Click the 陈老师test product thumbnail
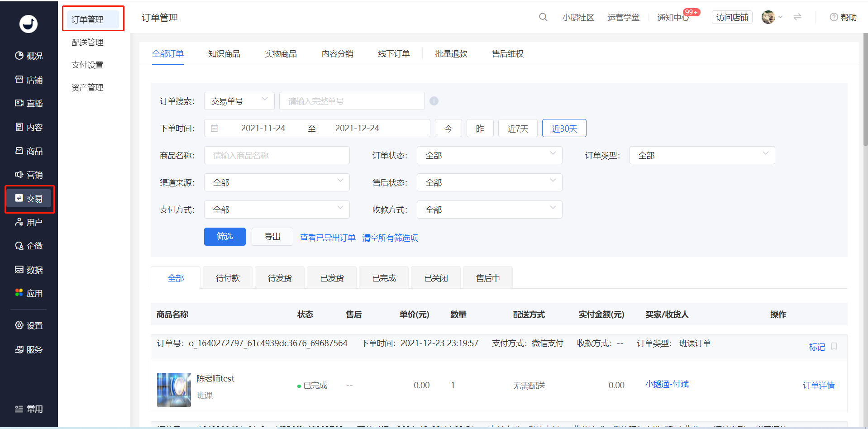This screenshot has height=429, width=868. 174,390
